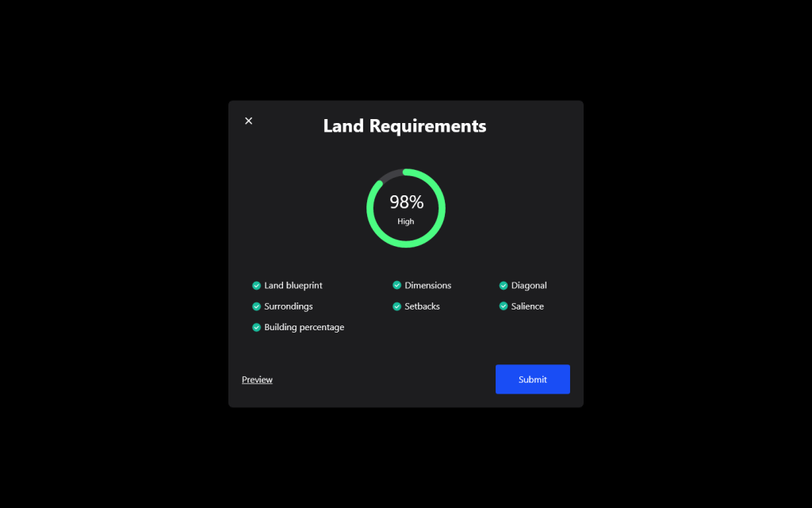
Task: Click the check icon beside Salience
Action: point(503,306)
